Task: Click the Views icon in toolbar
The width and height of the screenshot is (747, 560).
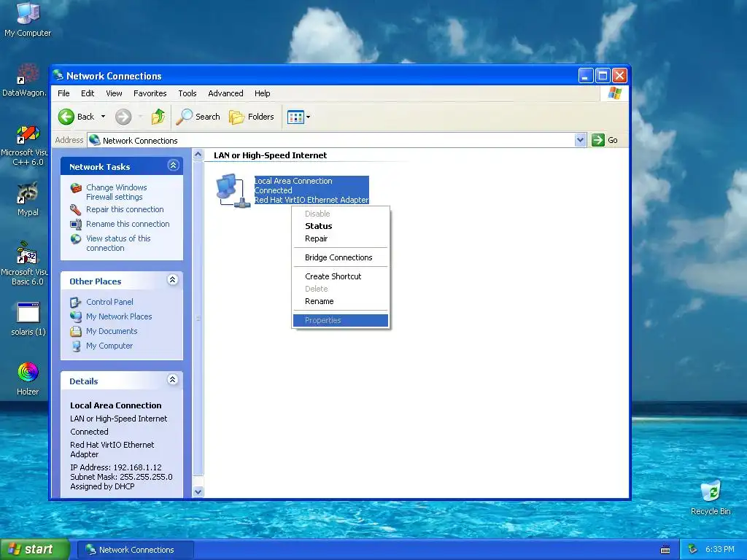Action: [295, 117]
